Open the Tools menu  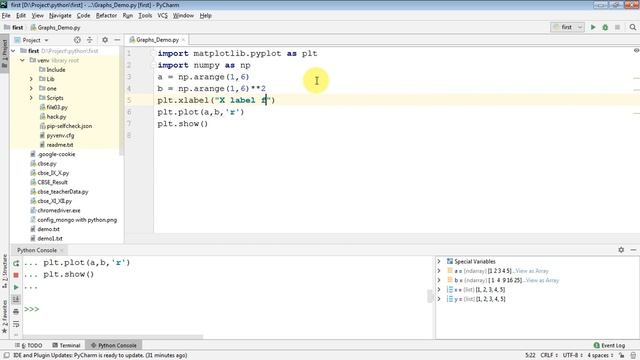[145, 16]
